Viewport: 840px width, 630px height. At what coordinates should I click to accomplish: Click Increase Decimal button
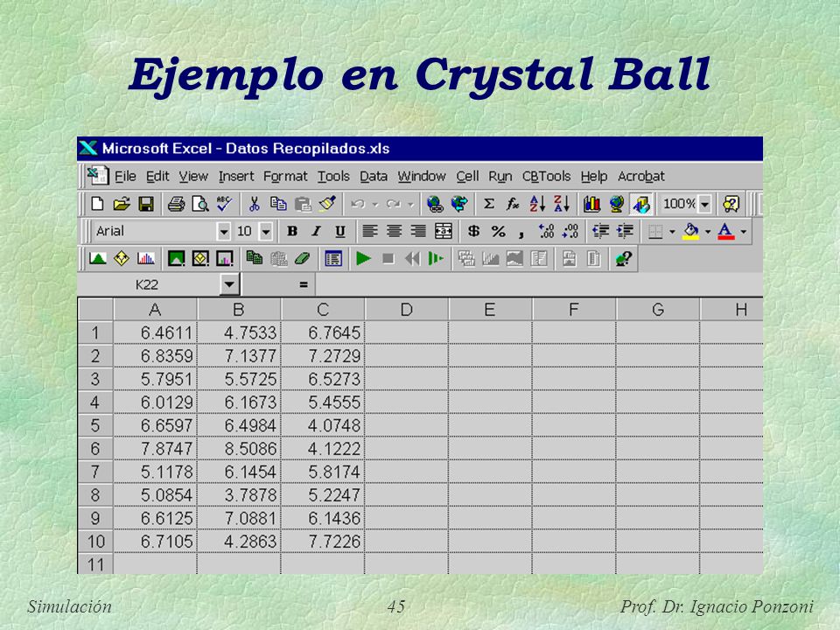(546, 231)
